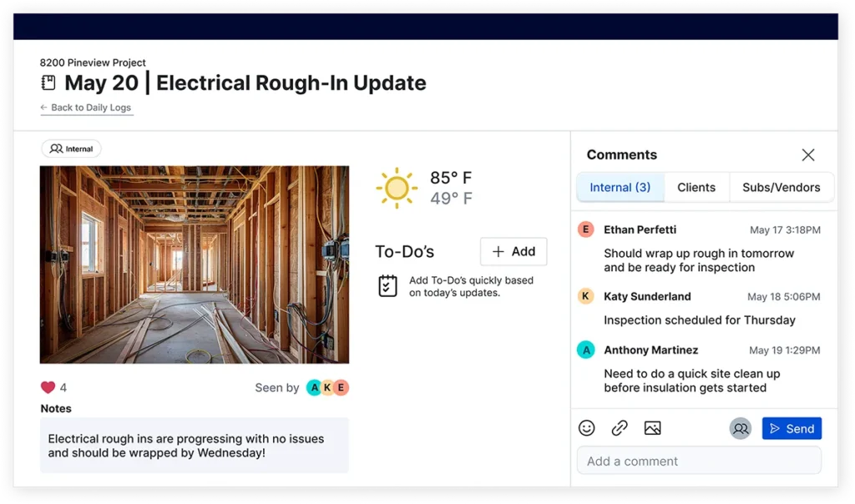Click the May 18 5:06PM timestamp
The height and width of the screenshot is (504, 855).
783,297
